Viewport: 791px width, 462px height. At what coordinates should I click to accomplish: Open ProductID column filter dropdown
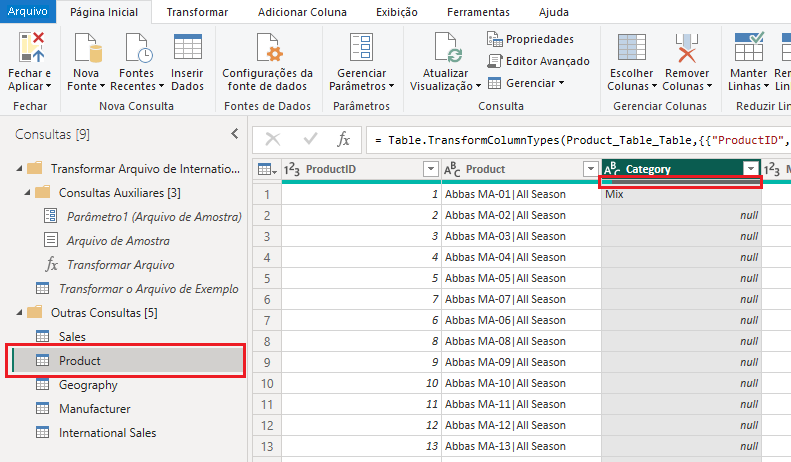tap(431, 169)
